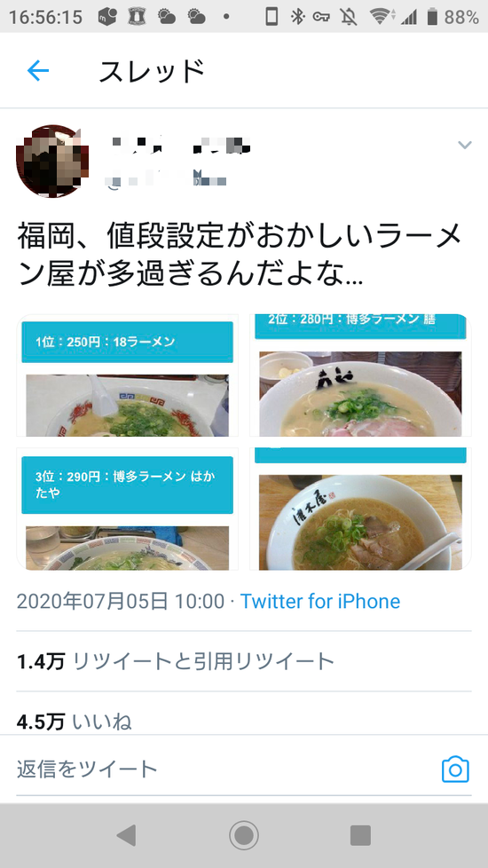The image size is (488, 868).
Task: Open the 2位 280円 博多ラーメン photo
Action: [x=360, y=375]
